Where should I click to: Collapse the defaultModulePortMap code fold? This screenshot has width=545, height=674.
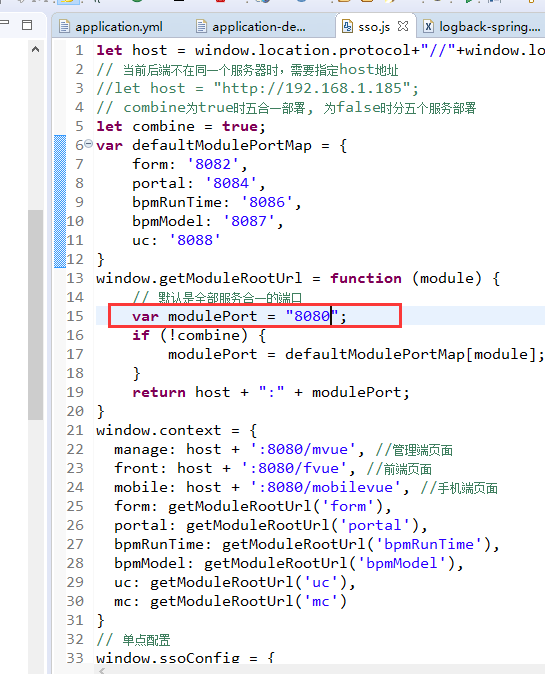pos(88,144)
